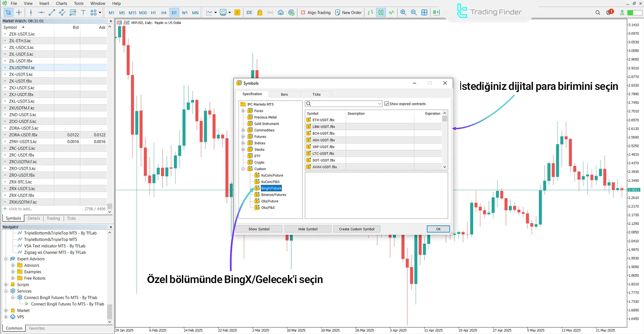Open the Market shopping bag panel
This screenshot has width=644, height=334.
(260, 12)
